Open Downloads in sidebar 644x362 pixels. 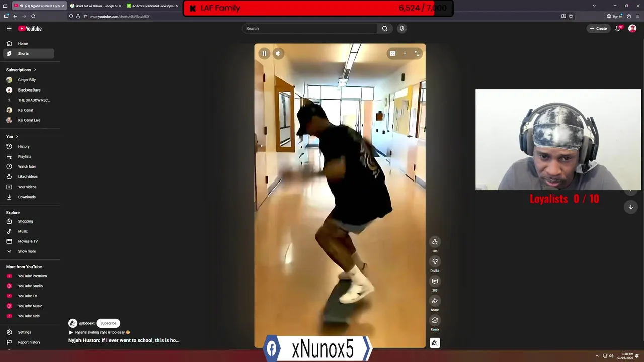click(x=29, y=197)
